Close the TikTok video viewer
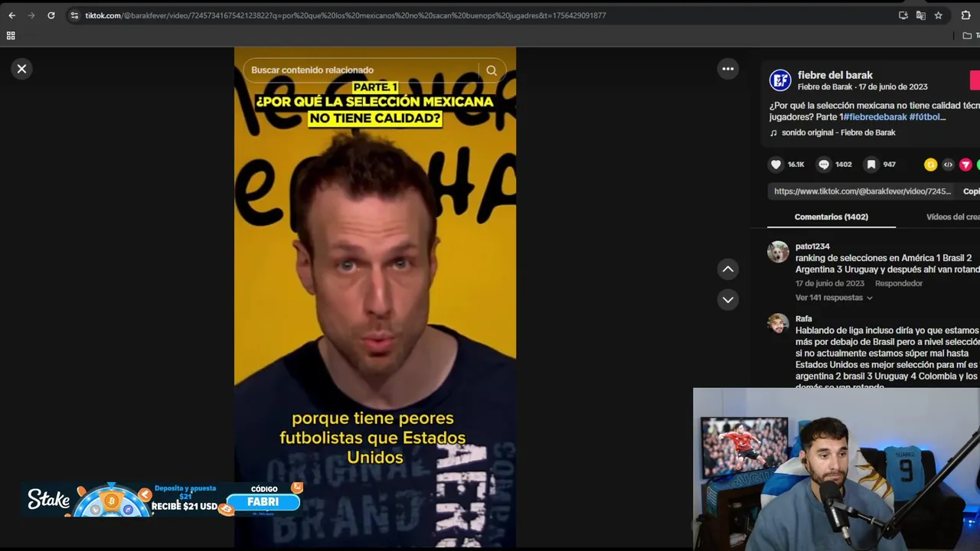Viewport: 980px width, 551px height. [x=21, y=69]
